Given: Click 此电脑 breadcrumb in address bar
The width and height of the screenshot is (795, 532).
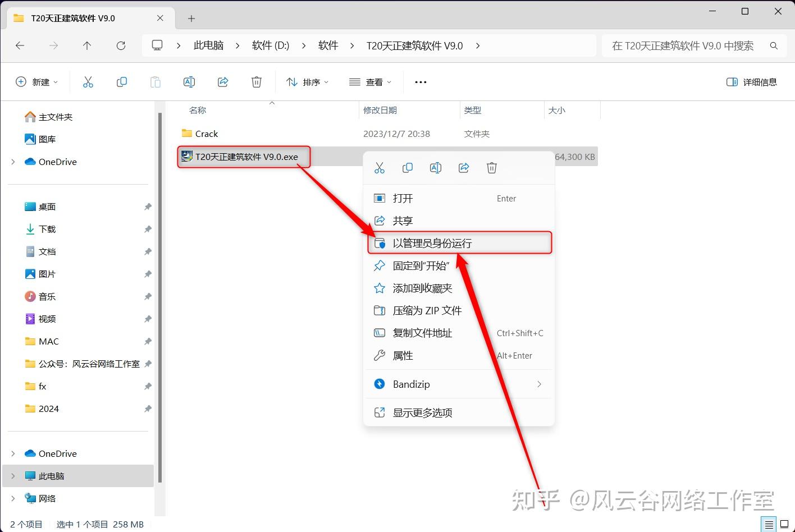Looking at the screenshot, I should pos(208,45).
